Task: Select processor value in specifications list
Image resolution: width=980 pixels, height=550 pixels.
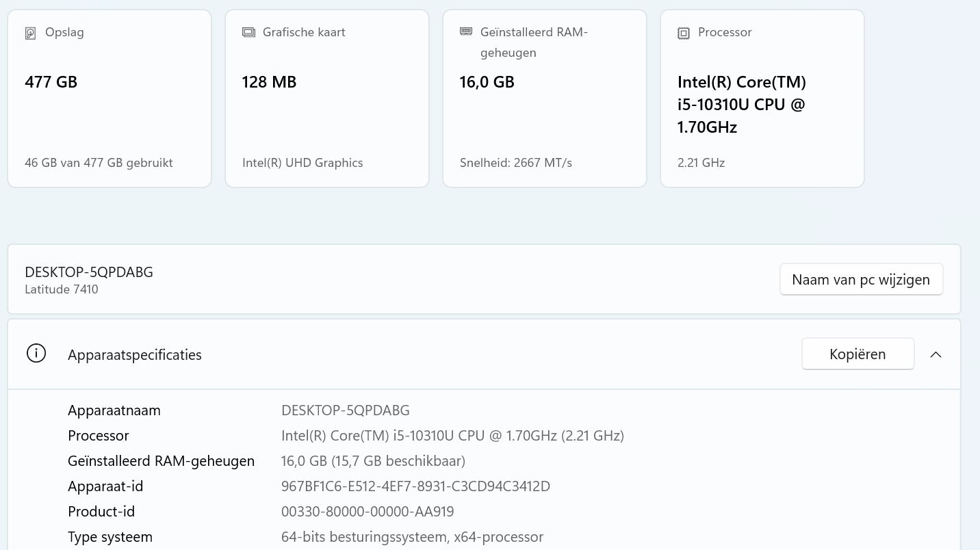Action: click(x=452, y=436)
